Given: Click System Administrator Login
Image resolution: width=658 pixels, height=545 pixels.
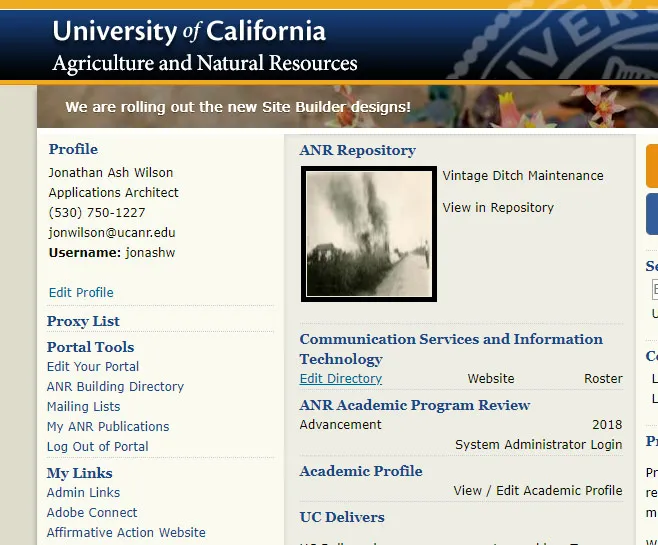Looking at the screenshot, I should point(538,445).
